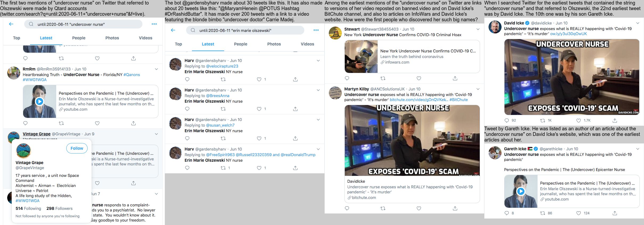644x225 pixels.
Task: Reply to Harv's tweet replying to @velocirapture23
Action: (x=187, y=79)
